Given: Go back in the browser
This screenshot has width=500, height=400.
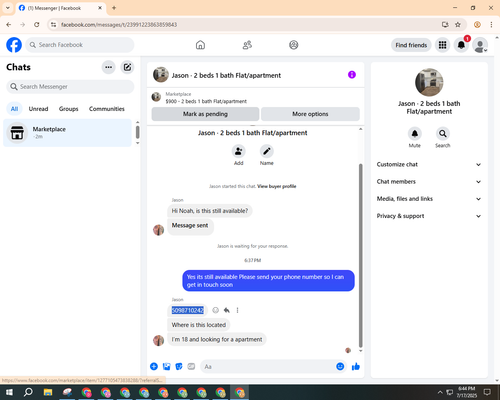Looking at the screenshot, I should tap(9, 25).
